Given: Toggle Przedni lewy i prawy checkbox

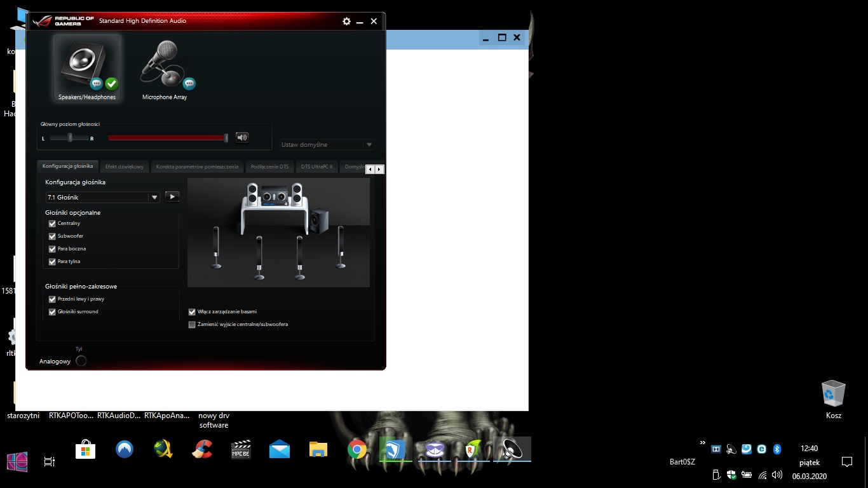Looking at the screenshot, I should [x=52, y=299].
